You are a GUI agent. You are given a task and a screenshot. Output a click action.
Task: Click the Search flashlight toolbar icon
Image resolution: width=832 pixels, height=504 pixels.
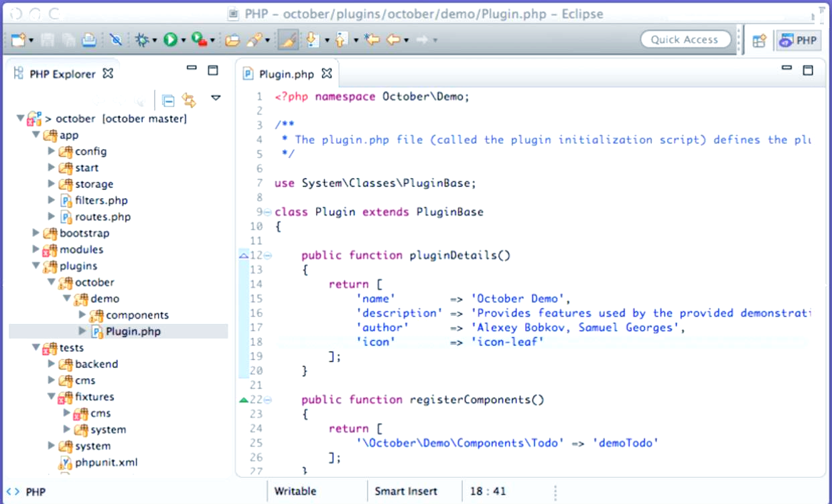(x=254, y=40)
